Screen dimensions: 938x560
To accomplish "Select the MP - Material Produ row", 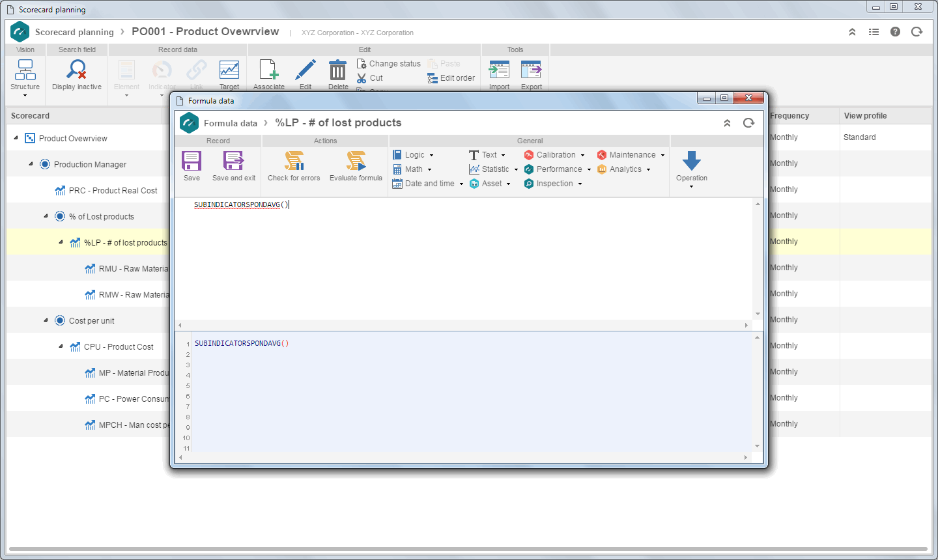I will coord(88,372).
